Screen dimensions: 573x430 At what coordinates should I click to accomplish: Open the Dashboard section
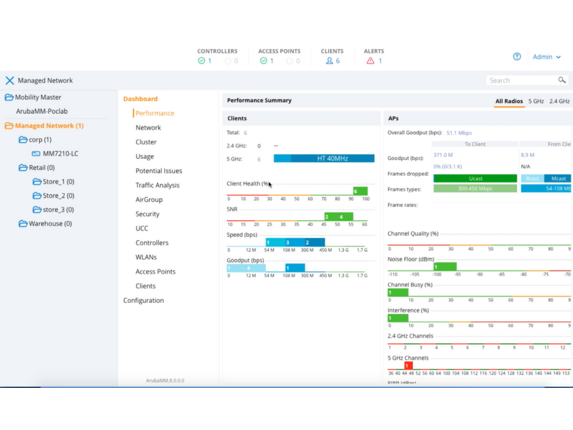point(140,99)
